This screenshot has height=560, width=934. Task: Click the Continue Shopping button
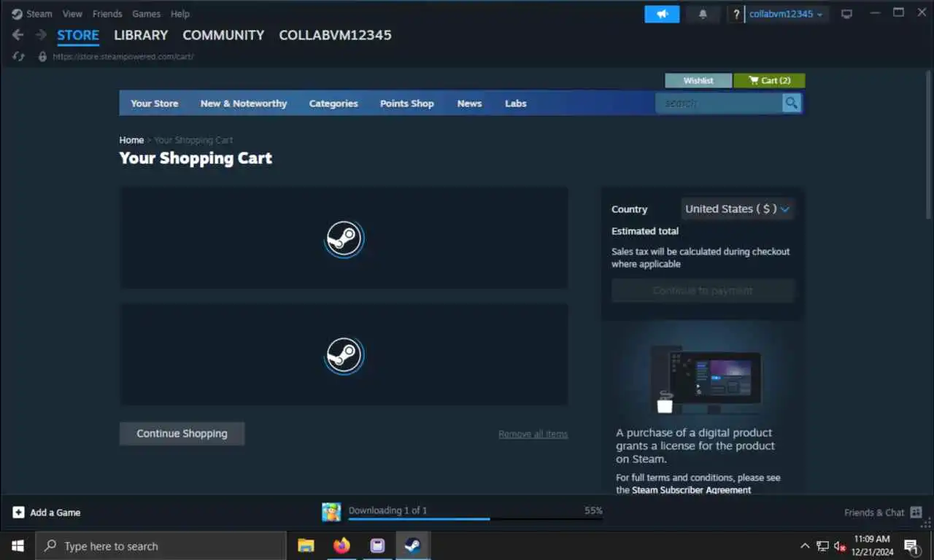tap(182, 433)
